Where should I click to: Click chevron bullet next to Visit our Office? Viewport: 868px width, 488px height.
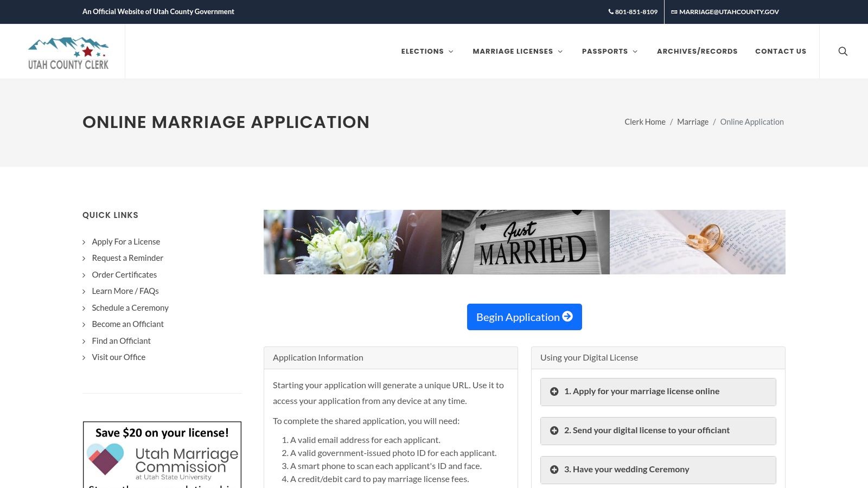tap(84, 358)
